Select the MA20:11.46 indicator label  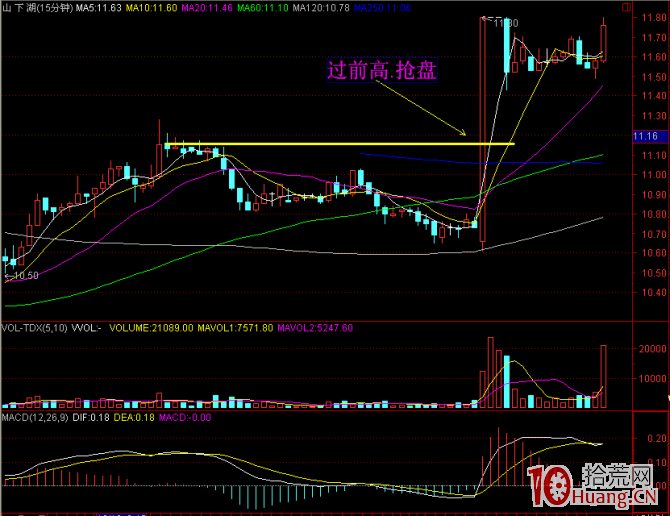(x=207, y=8)
